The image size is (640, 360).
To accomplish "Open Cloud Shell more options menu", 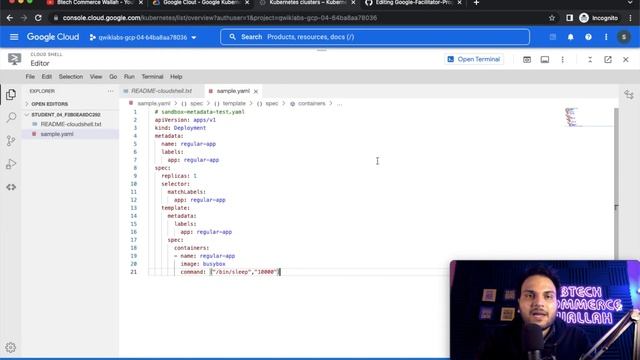I will pos(562,60).
